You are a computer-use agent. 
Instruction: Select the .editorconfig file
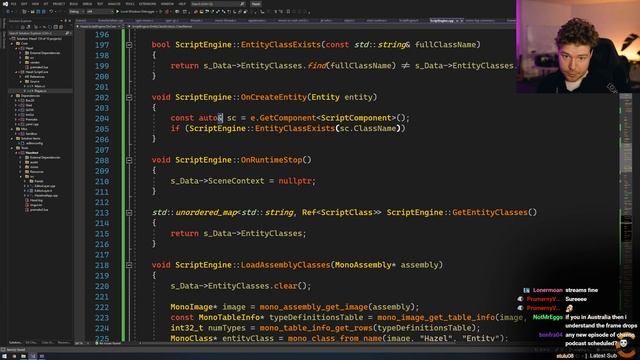(x=34, y=143)
